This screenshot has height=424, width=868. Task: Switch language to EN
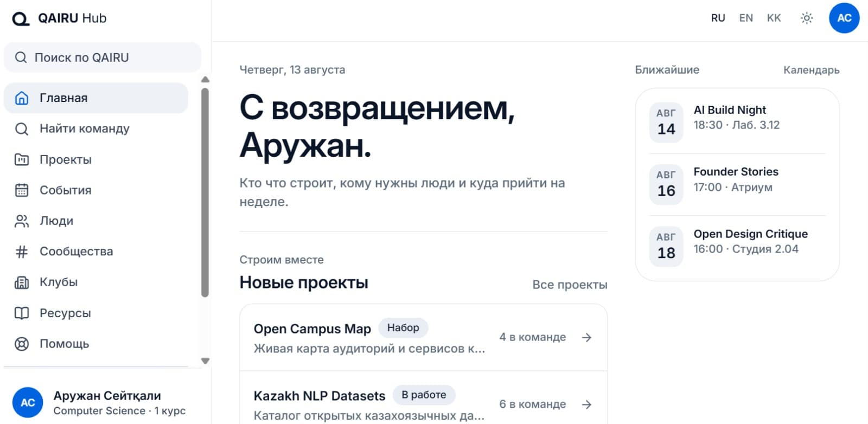[746, 18]
